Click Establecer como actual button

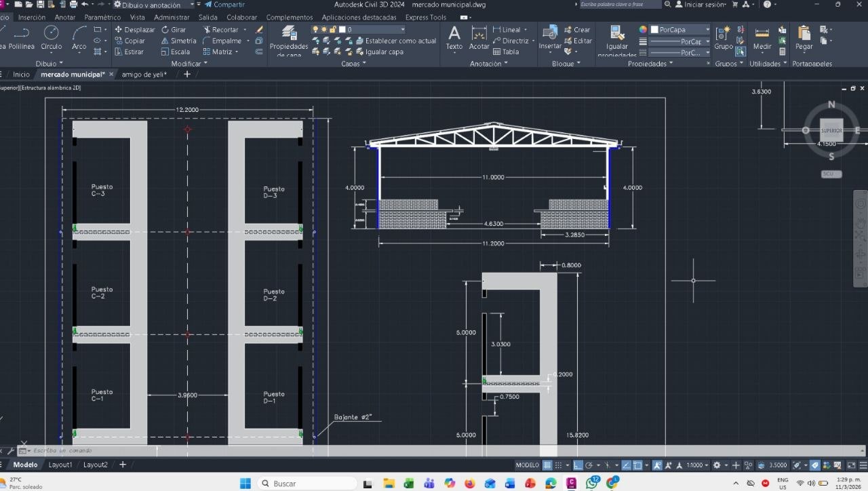(396, 41)
